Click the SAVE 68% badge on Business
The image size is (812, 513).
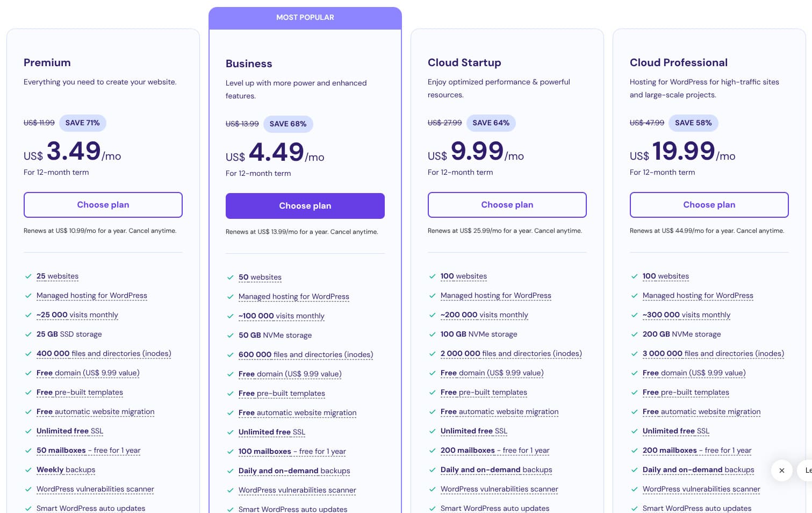[x=288, y=124]
